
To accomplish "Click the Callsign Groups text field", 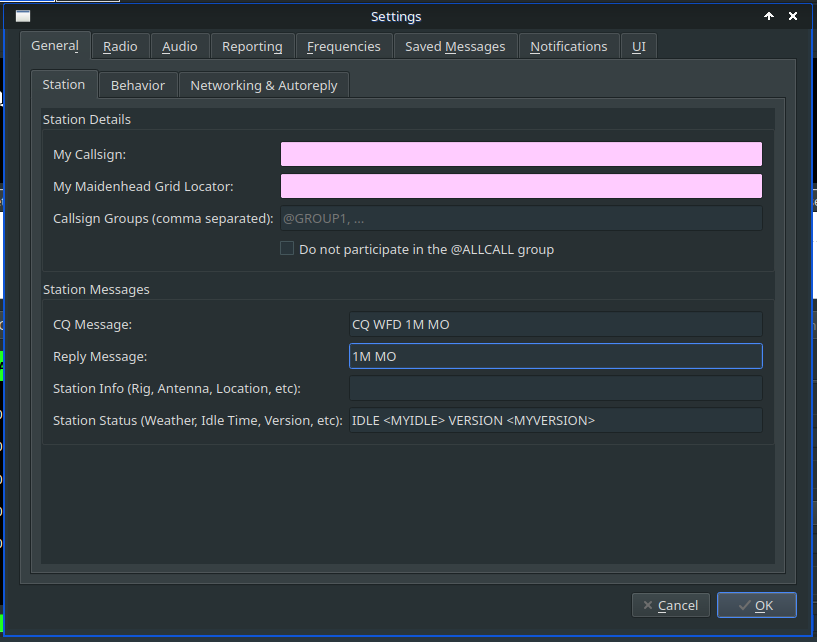I will click(x=521, y=218).
